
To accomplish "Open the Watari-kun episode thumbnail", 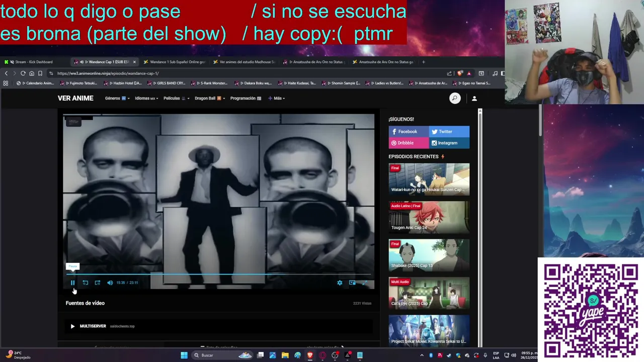I will 429,179.
